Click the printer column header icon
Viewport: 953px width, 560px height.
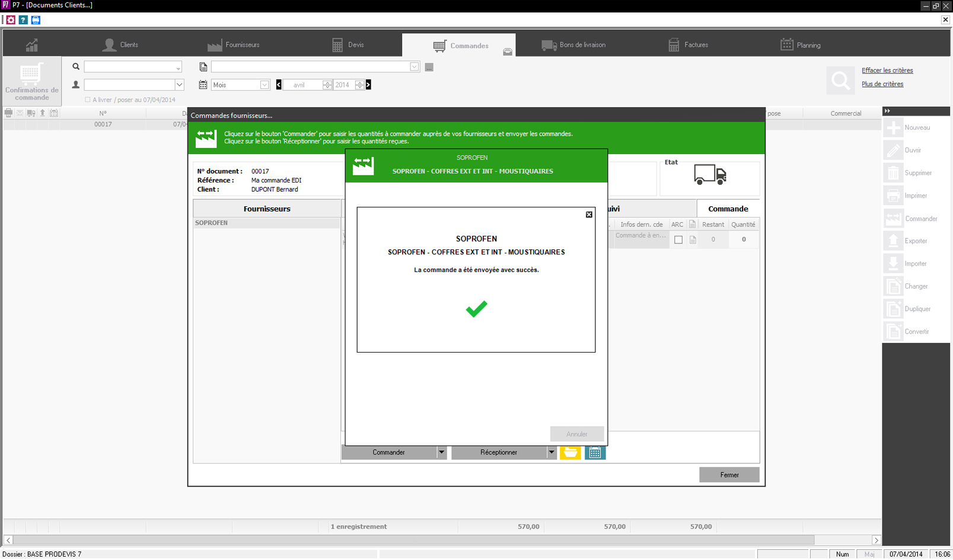8,113
